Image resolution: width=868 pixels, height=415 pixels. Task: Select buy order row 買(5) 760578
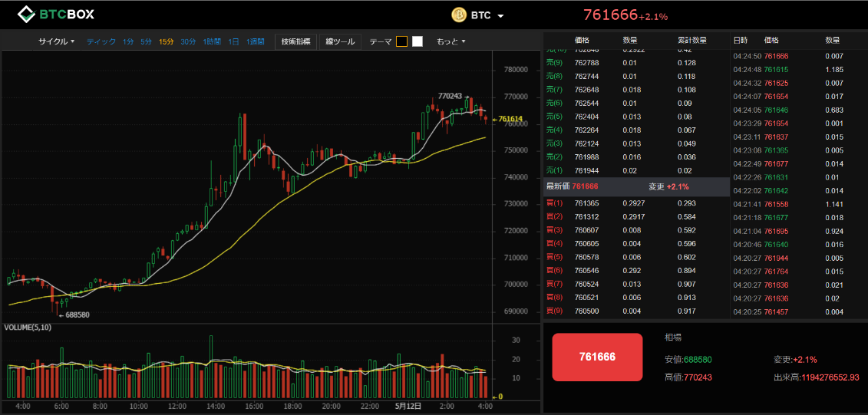point(636,257)
